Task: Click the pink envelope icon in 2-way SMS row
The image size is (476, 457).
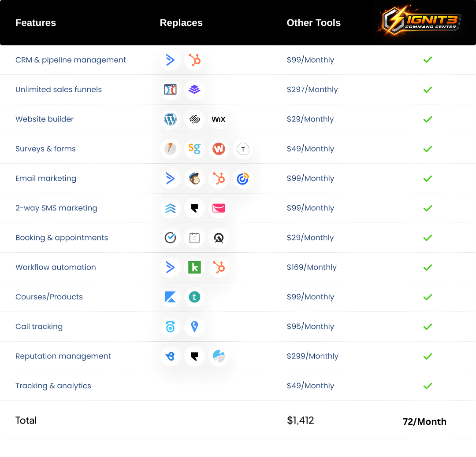Action: [219, 208]
